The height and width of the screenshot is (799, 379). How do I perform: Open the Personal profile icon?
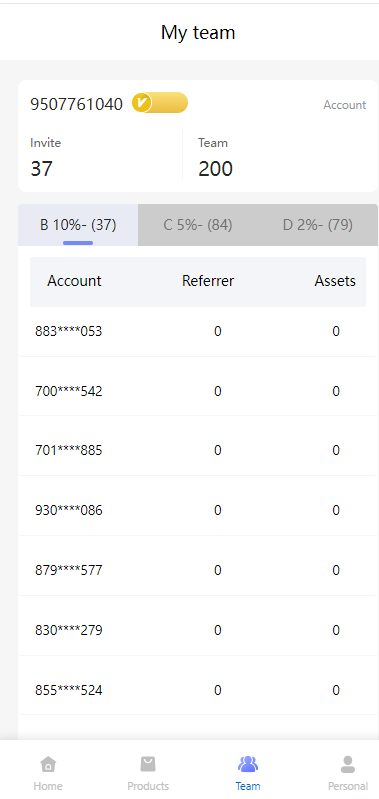pyautogui.click(x=348, y=764)
